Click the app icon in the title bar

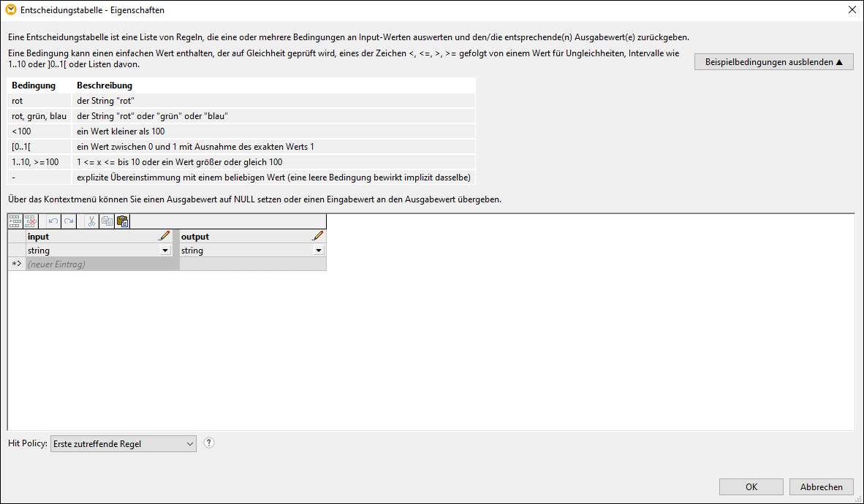tap(10, 10)
